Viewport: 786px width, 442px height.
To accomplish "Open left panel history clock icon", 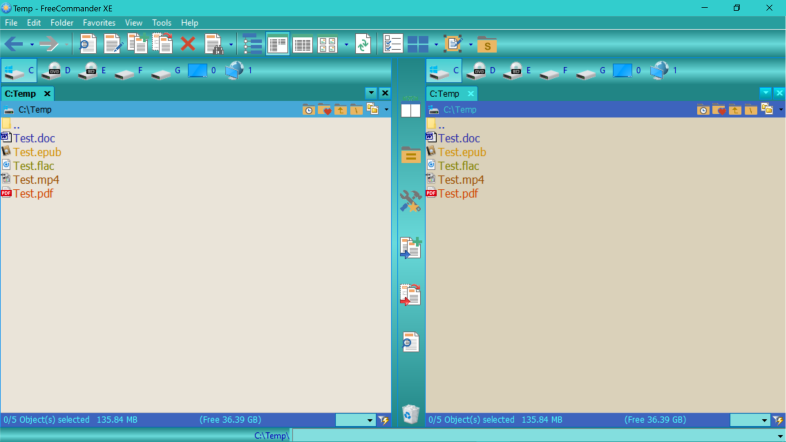I will (x=308, y=110).
